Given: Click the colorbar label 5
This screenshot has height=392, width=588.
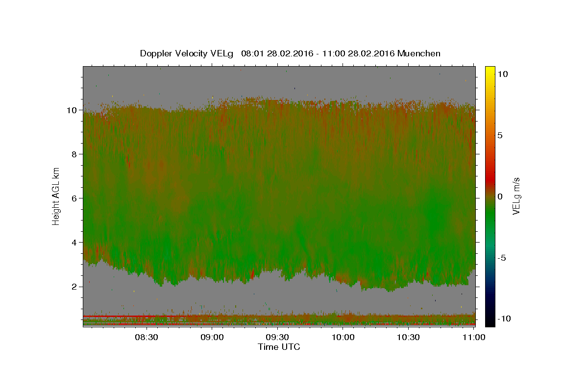Looking at the screenshot, I should [500, 135].
